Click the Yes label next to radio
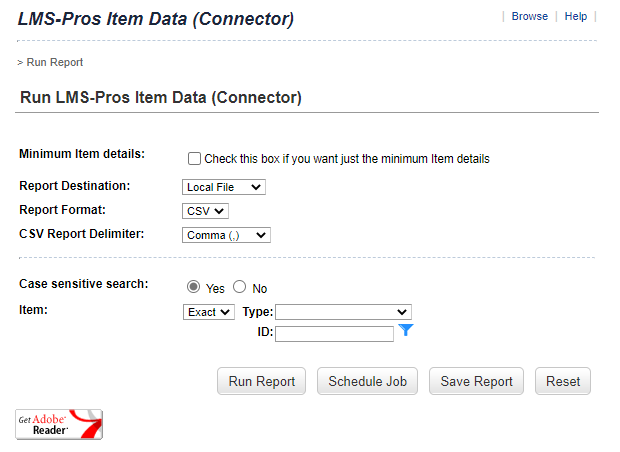Image resolution: width=620 pixels, height=452 pixels. [x=215, y=289]
